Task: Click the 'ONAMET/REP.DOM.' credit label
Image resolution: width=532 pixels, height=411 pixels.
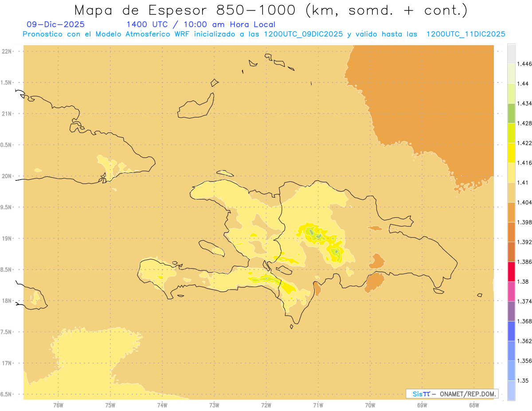Action: (469, 394)
